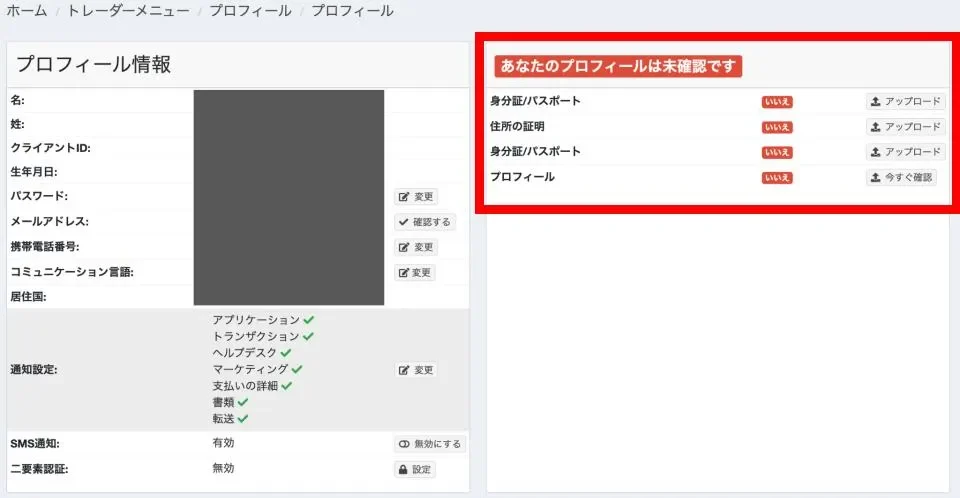Upload a document for 住所の証明

(905, 127)
